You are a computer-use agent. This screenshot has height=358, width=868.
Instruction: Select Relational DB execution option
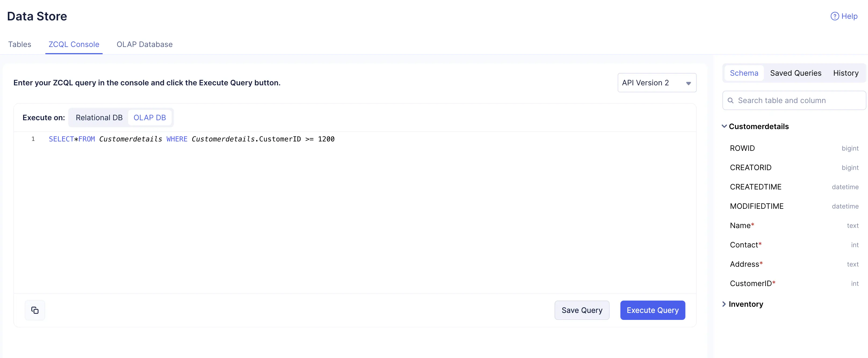point(99,118)
